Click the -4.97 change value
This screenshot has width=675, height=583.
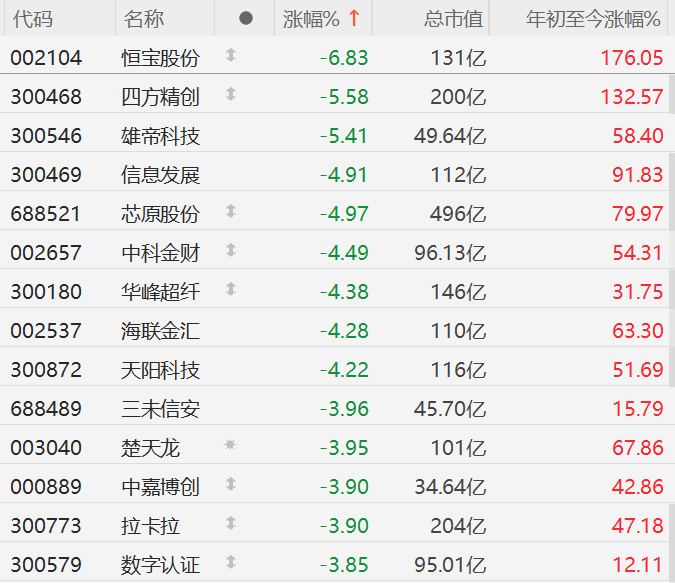344,214
